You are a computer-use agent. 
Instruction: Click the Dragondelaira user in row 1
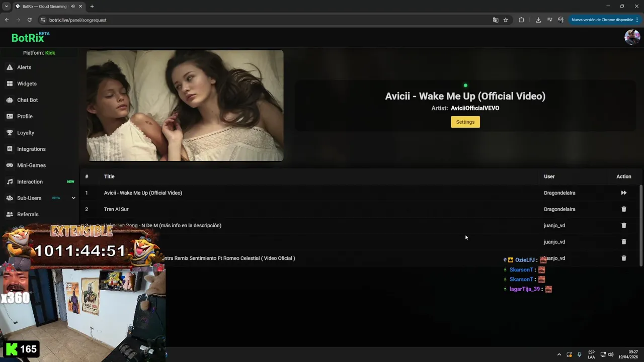pyautogui.click(x=559, y=193)
